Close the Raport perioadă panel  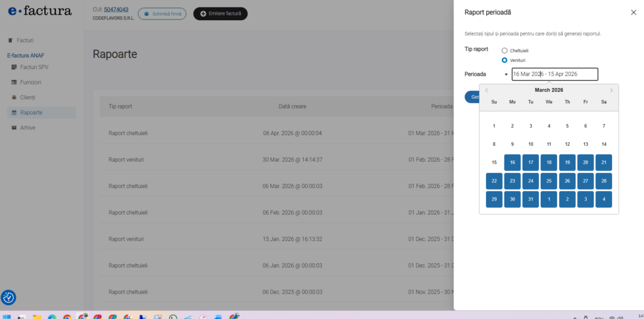click(633, 12)
